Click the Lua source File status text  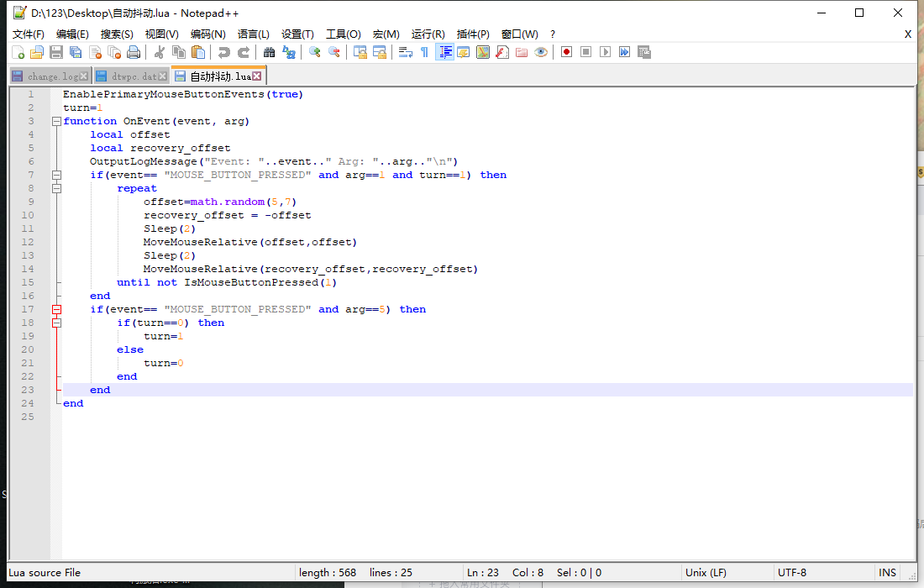[x=45, y=573]
